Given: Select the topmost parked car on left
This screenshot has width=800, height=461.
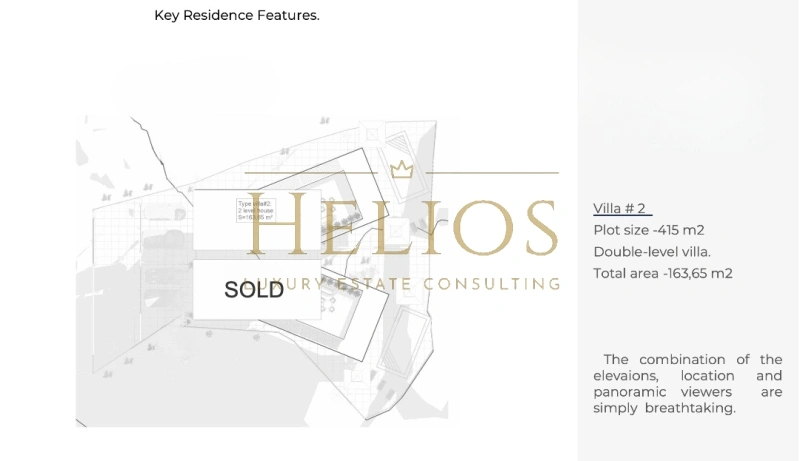Looking at the screenshot, I should pyautogui.click(x=164, y=213).
